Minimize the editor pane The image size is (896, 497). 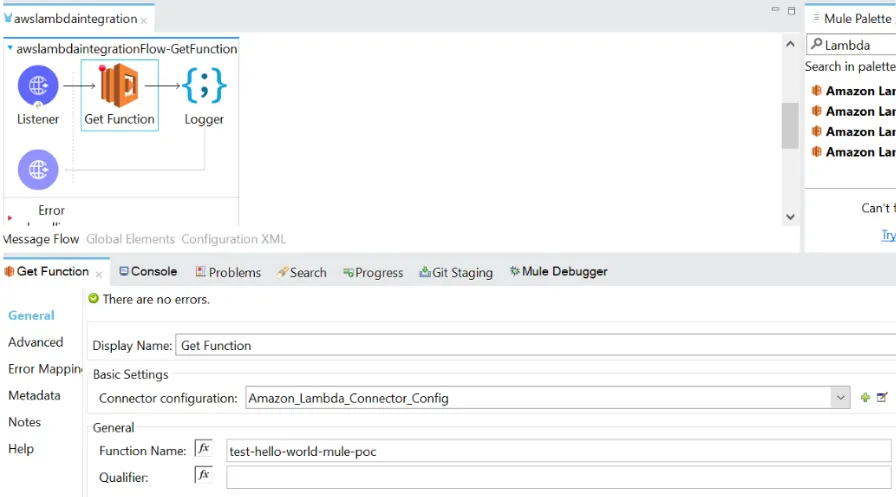coord(775,10)
